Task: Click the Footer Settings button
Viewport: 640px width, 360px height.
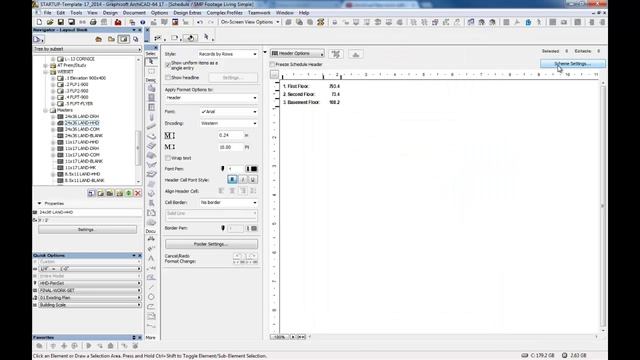Action: [x=211, y=244]
